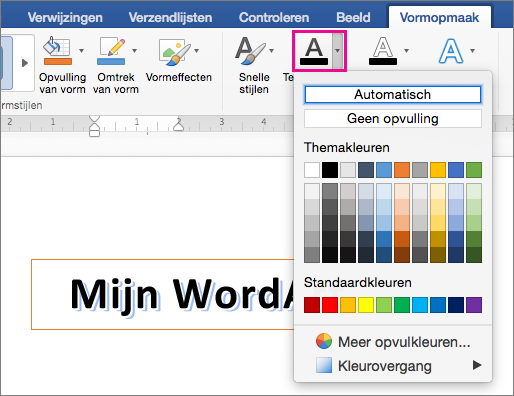
Task: Click Meer opvulkleuren option
Action: pos(393,342)
